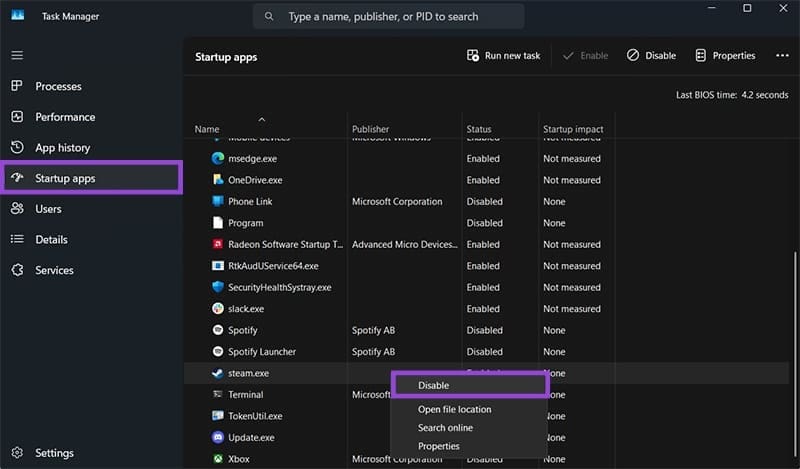The width and height of the screenshot is (800, 469).
Task: Switch to the Processes tab
Action: click(58, 86)
